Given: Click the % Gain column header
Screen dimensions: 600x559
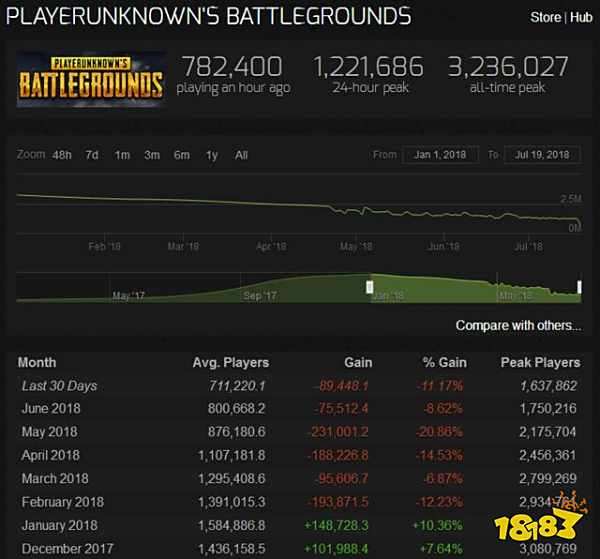Looking at the screenshot, I should (x=445, y=362).
